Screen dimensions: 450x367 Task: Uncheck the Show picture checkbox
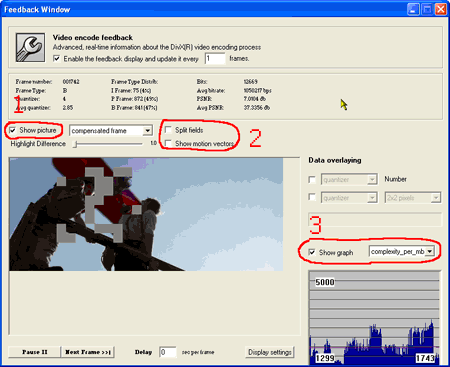(x=13, y=130)
